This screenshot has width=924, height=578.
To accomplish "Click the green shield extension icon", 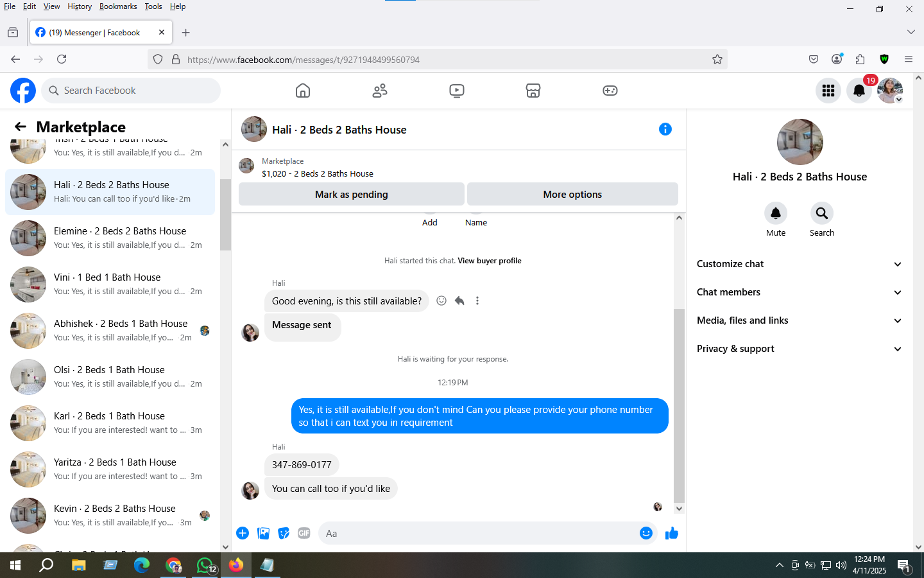I will pyautogui.click(x=884, y=59).
